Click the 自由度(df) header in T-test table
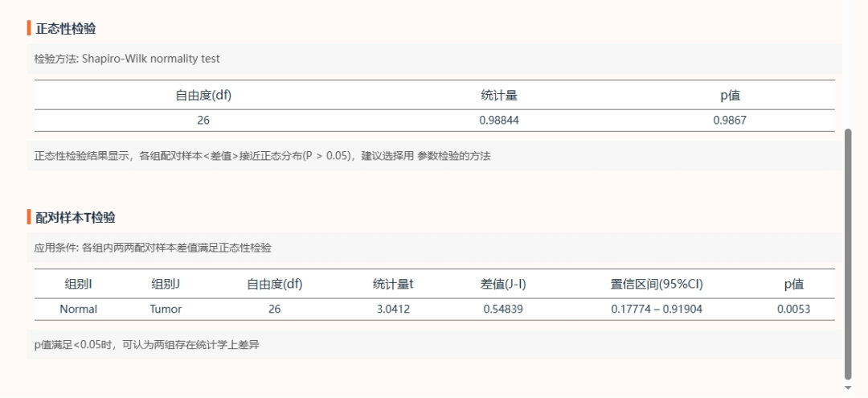Screen dimensions: 868x398 275,285
